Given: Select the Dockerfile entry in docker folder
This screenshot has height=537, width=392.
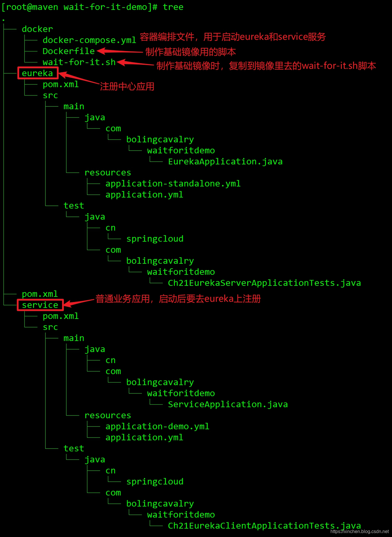Looking at the screenshot, I should [x=68, y=51].
